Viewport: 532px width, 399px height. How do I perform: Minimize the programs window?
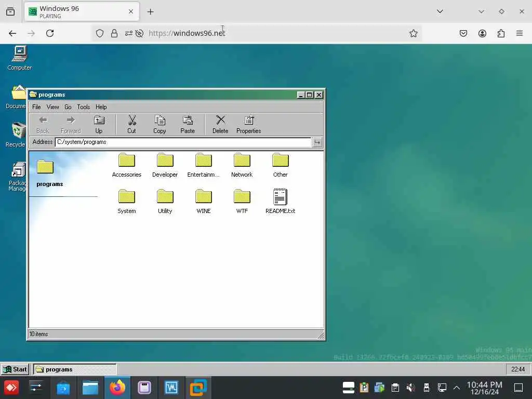coord(300,95)
